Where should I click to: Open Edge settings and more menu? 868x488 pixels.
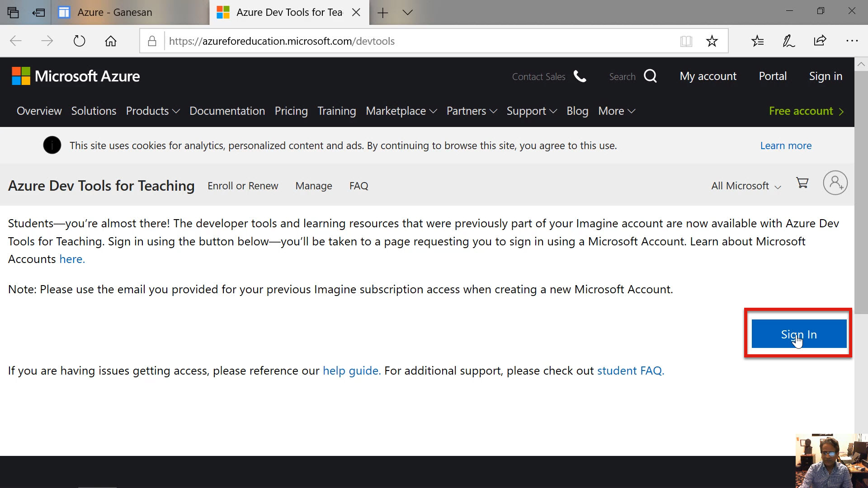pyautogui.click(x=852, y=41)
